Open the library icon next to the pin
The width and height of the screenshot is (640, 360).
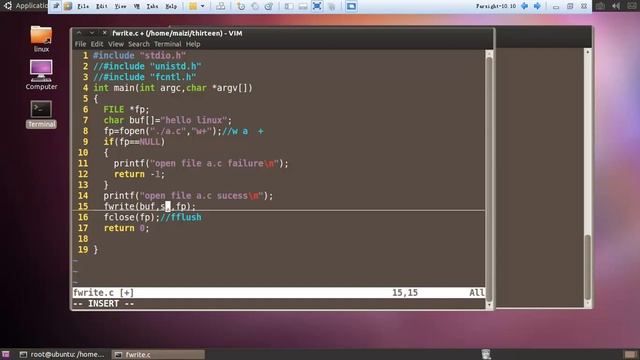(x=68, y=6)
